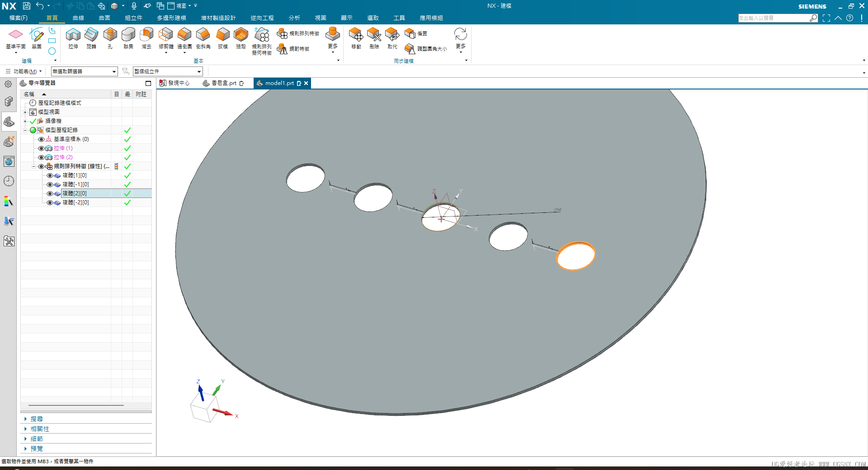Click the 孔 hole tool icon
This screenshot has width=868, height=470.
click(x=110, y=38)
